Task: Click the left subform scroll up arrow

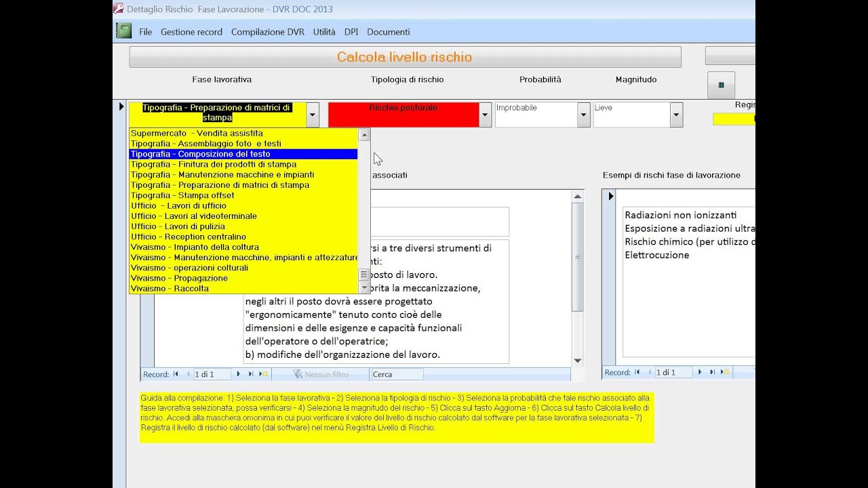Action: click(x=578, y=197)
